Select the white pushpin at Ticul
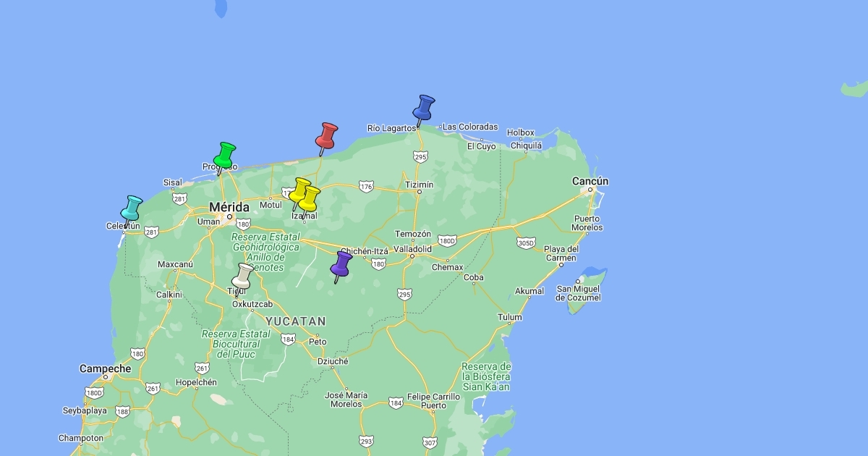Image resolution: width=868 pixels, height=456 pixels. coord(243,276)
